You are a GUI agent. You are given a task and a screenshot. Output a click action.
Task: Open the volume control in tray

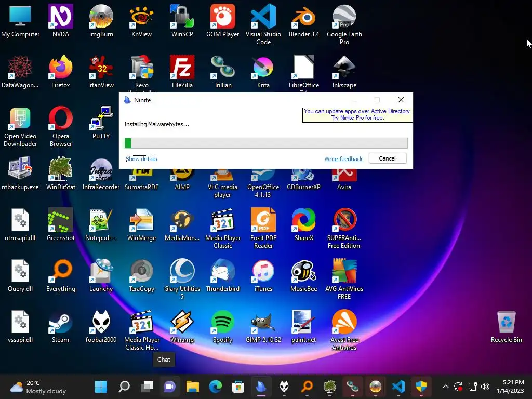485,387
